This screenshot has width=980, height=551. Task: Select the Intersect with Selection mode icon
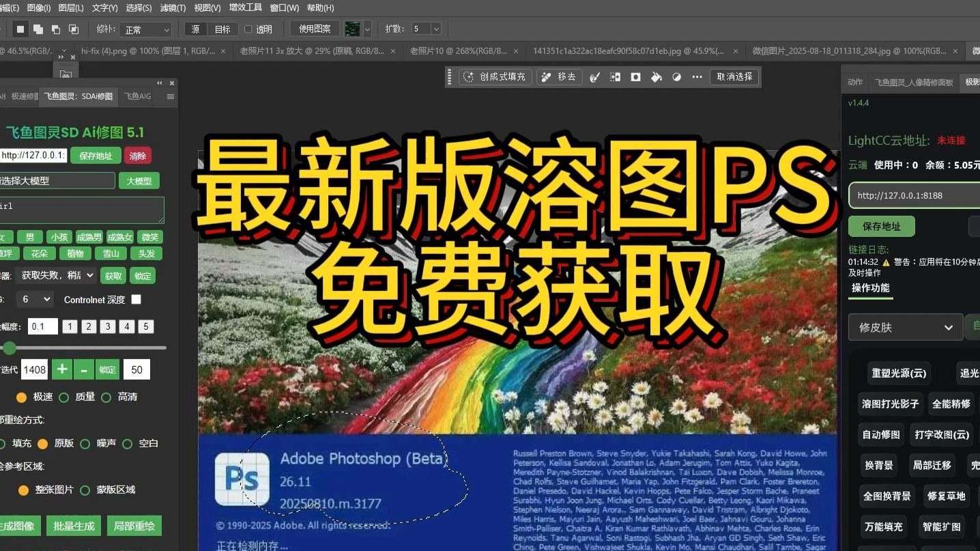click(x=74, y=29)
